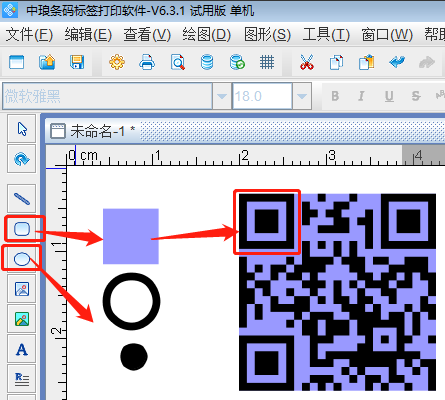Select the text tool letter A
The image size is (445, 400).
pyautogui.click(x=22, y=349)
